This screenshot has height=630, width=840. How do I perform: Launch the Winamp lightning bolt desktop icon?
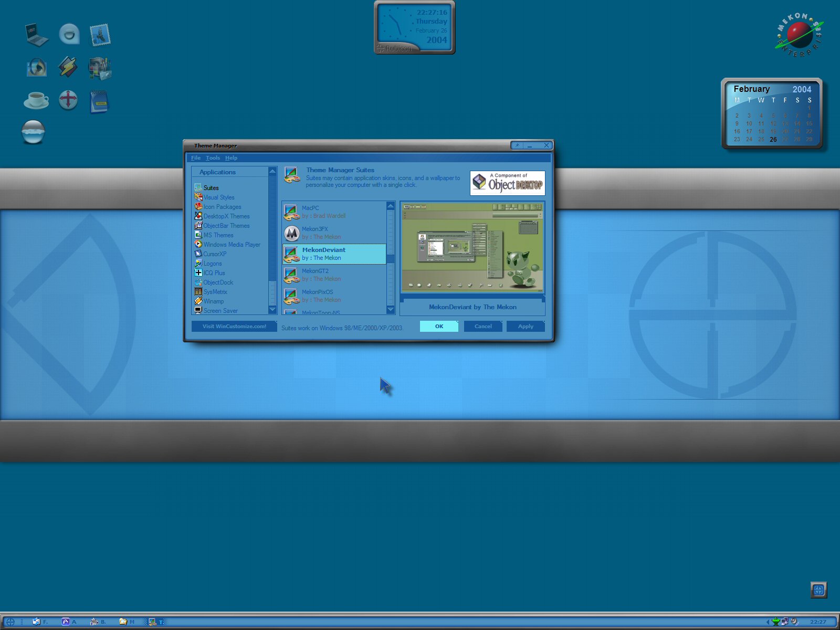point(68,67)
